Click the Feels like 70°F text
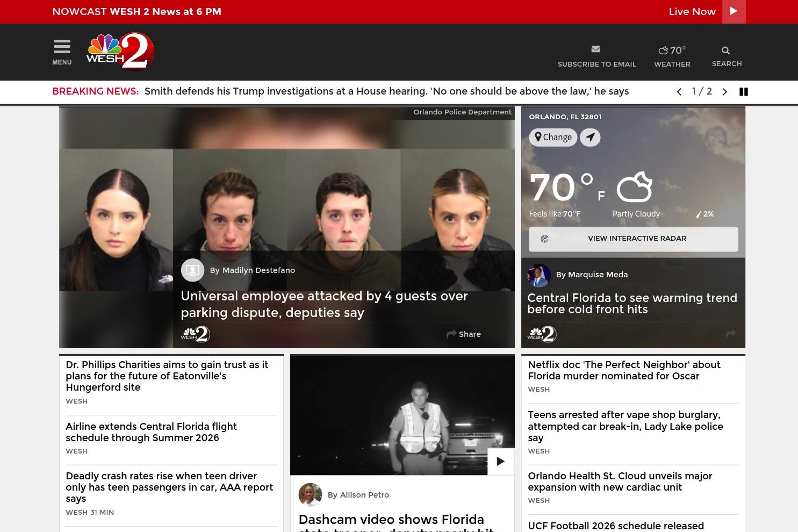The image size is (798, 532). click(x=555, y=214)
